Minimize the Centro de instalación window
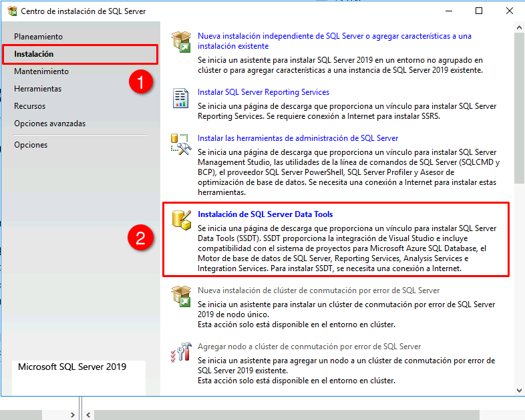The height and width of the screenshot is (420, 525). pyautogui.click(x=449, y=11)
